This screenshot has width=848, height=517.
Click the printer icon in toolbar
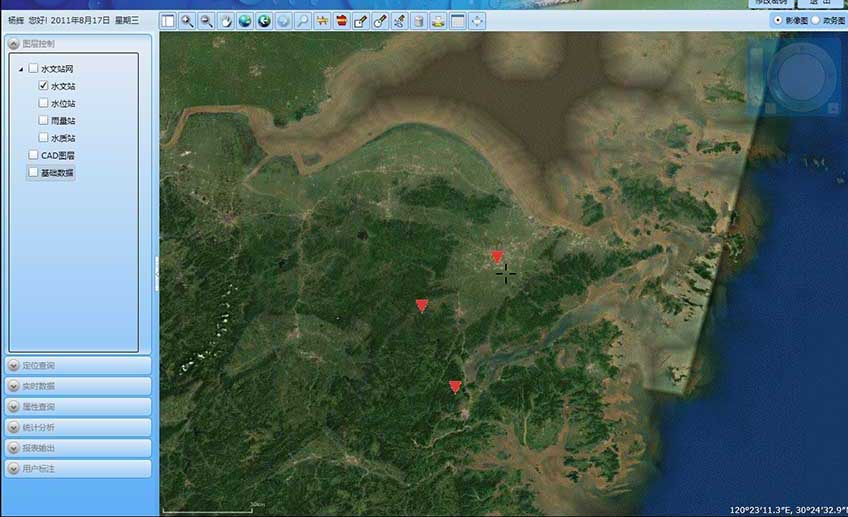(x=438, y=21)
